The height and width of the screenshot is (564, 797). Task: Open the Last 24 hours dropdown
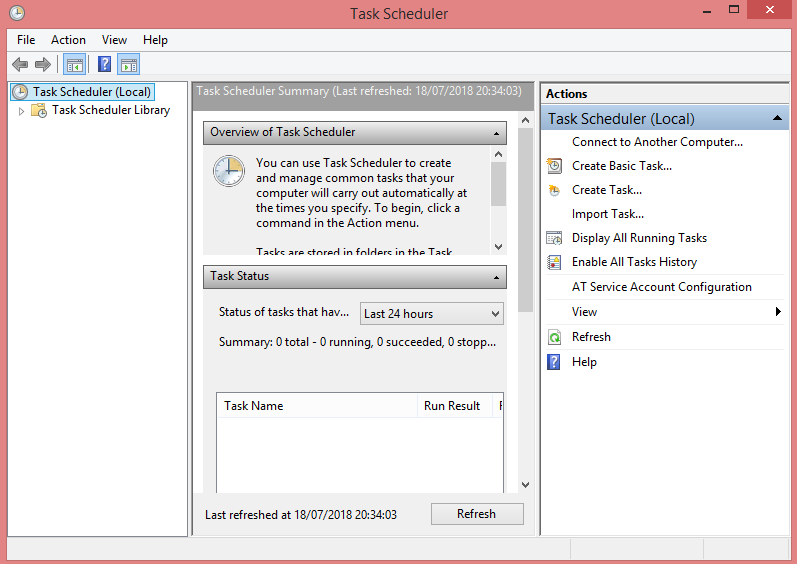click(x=432, y=314)
